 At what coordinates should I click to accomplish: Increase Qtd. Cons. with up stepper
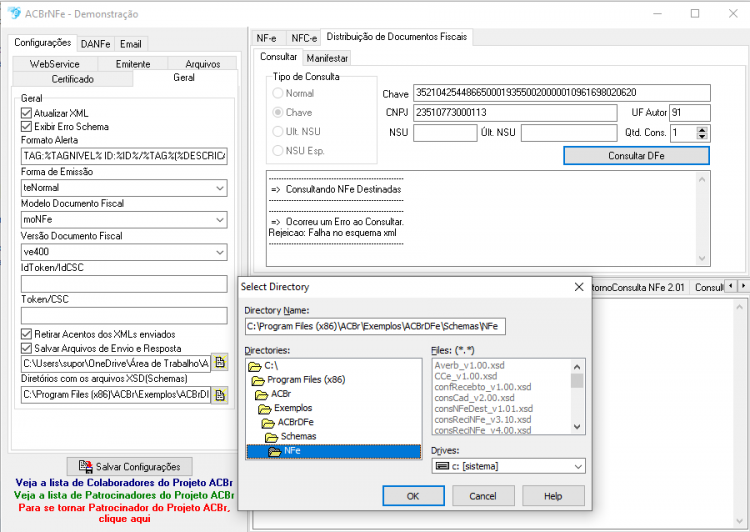[x=702, y=130]
